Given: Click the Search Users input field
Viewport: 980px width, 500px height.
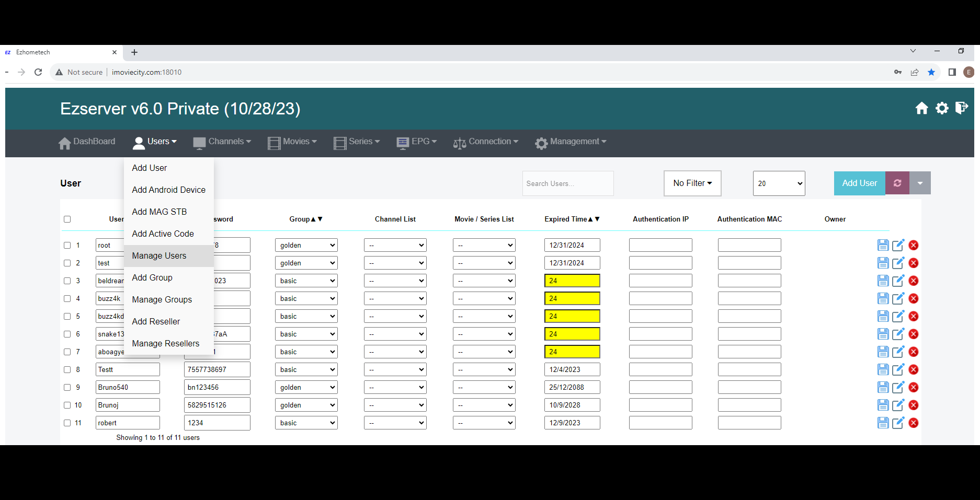Looking at the screenshot, I should coord(568,183).
